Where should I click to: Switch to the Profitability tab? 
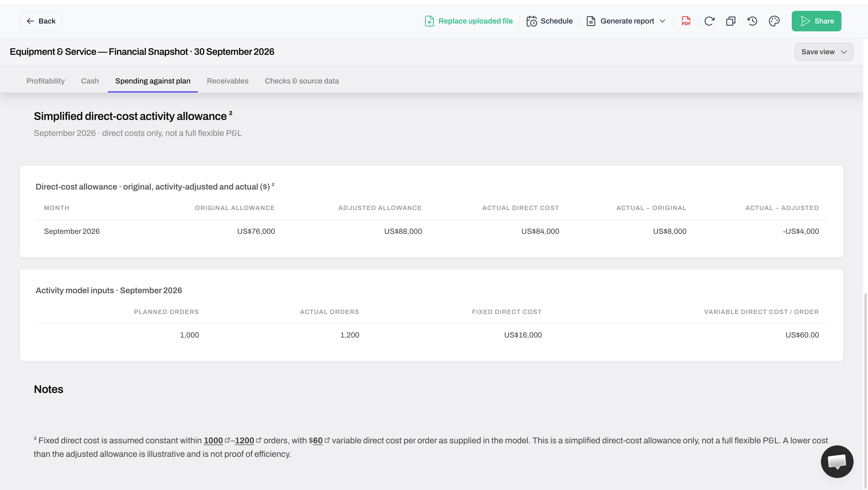(46, 81)
